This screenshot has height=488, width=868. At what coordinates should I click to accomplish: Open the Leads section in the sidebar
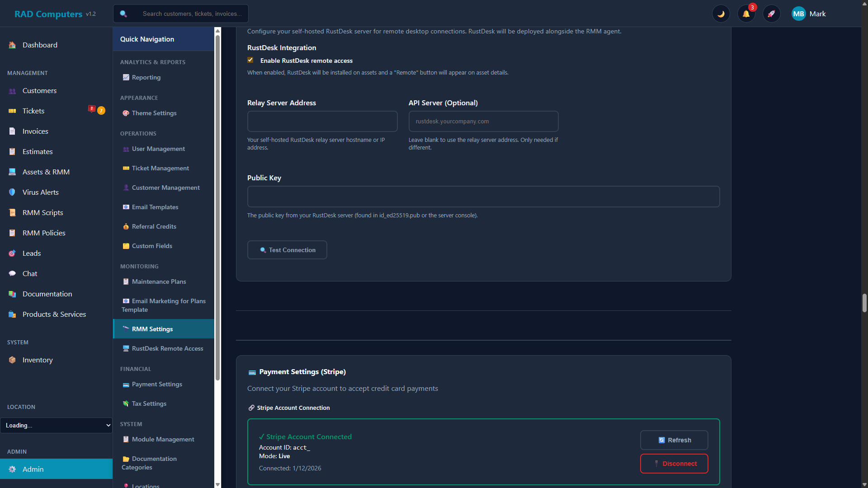pos(32,253)
